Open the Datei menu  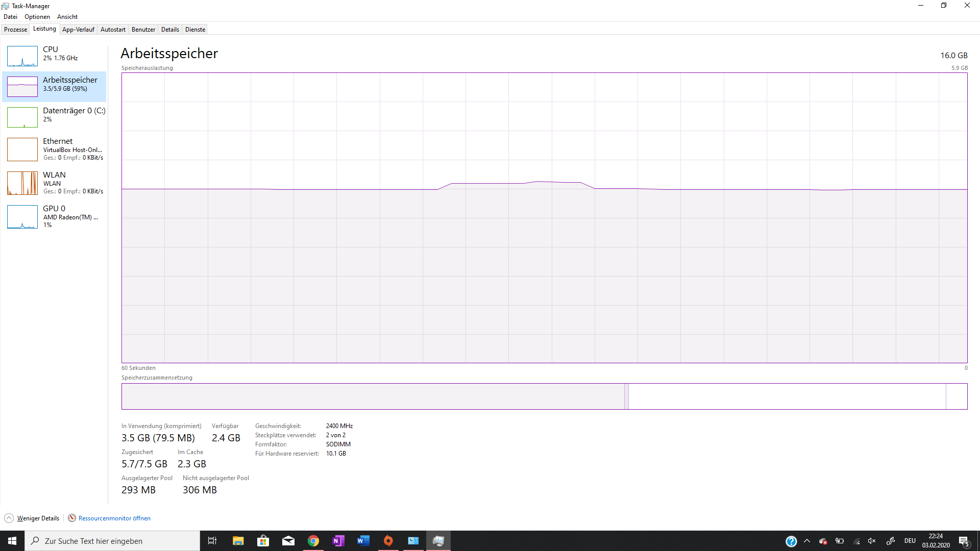point(10,16)
